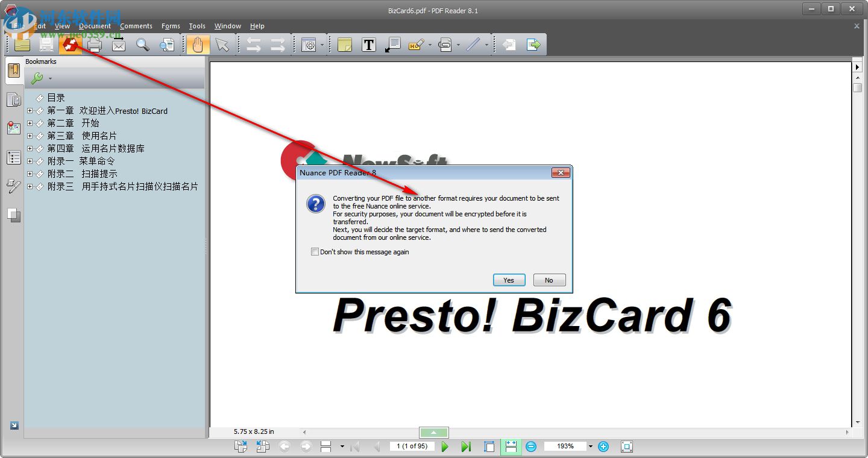Screen dimensions: 868x458
Task: Open the View menu
Action: coord(62,26)
